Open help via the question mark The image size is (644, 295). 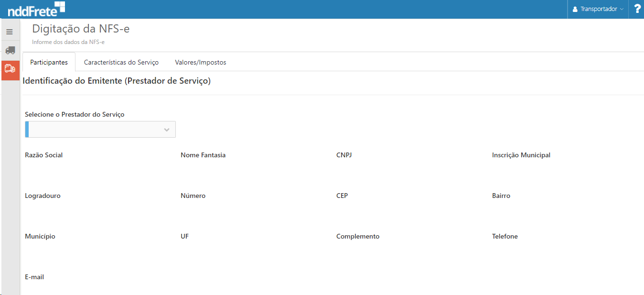[637, 9]
